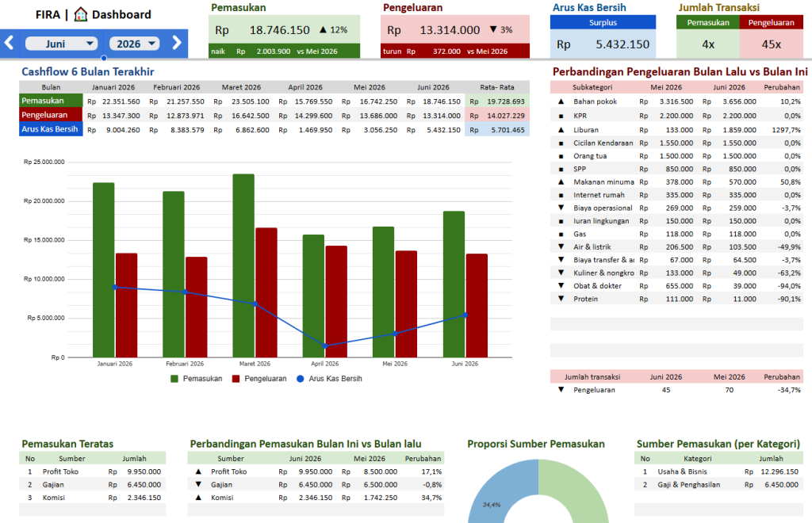Viewport: 812px width, 523px height.
Task: Open the Juni month dropdown
Action: (x=62, y=44)
